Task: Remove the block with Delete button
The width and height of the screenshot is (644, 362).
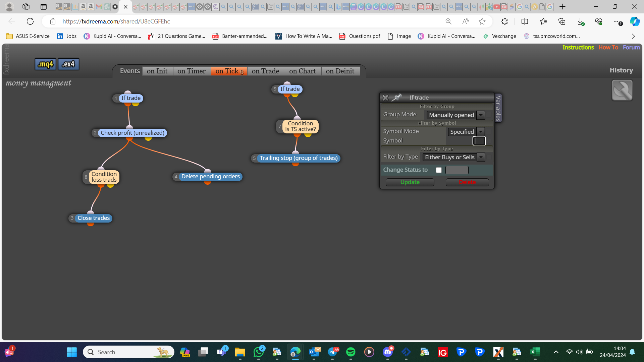Action: click(x=467, y=182)
